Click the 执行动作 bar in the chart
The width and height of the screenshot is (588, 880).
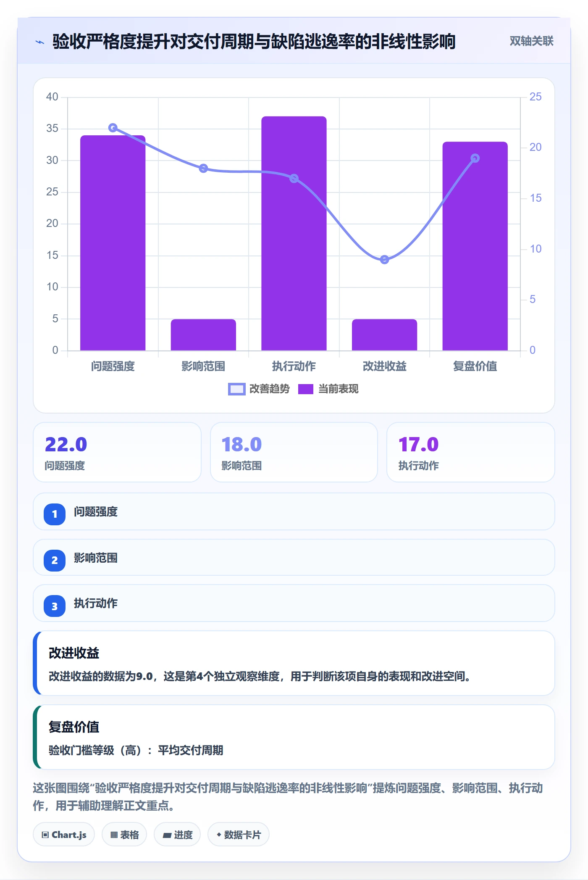pyautogui.click(x=294, y=233)
